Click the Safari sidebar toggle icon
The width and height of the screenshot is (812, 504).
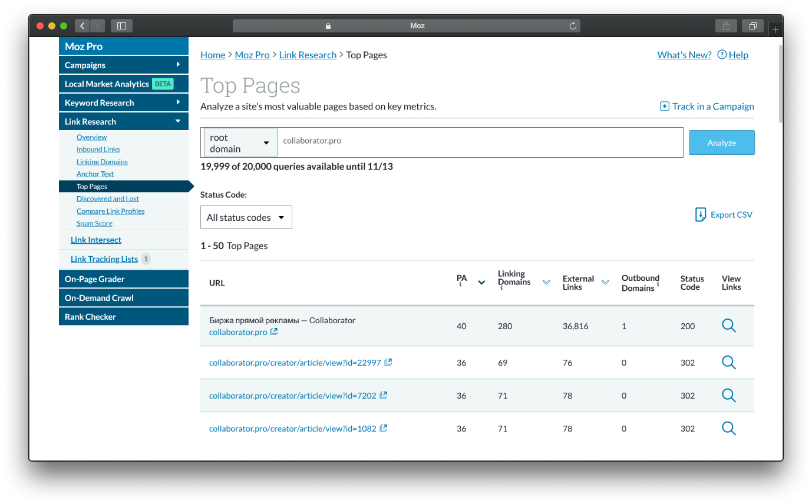coord(122,26)
